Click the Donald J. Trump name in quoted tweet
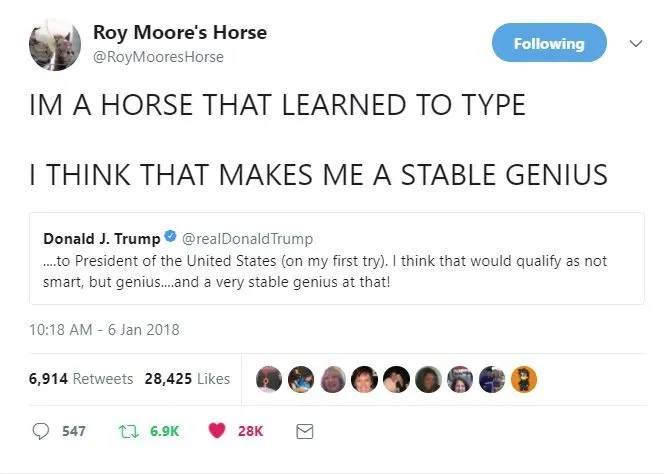 click(101, 239)
